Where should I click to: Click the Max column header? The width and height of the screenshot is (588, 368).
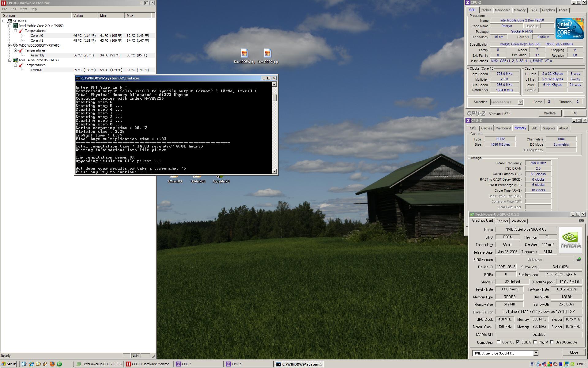138,15
